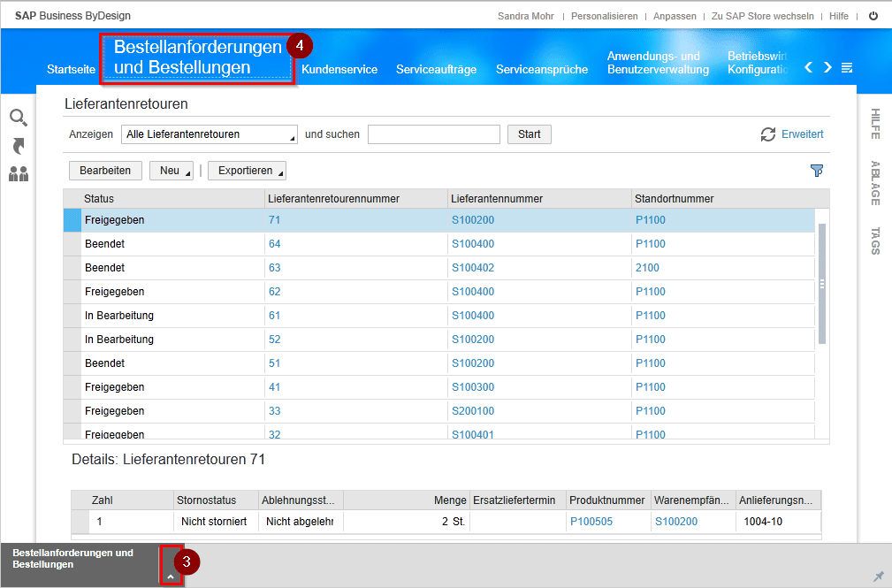Open supplier return number 33
Viewport: 892px width, 588px height.
click(x=274, y=411)
